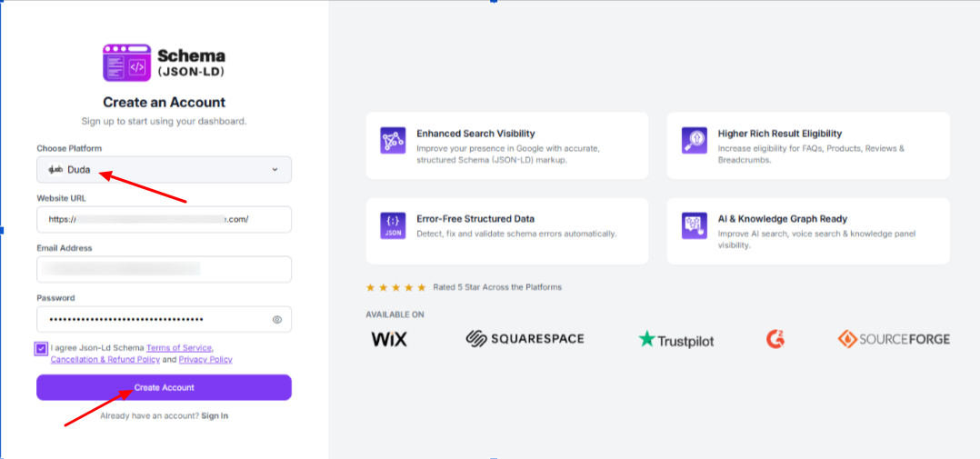The height and width of the screenshot is (459, 980).
Task: Open the Terms of Service link
Action: click(x=179, y=348)
